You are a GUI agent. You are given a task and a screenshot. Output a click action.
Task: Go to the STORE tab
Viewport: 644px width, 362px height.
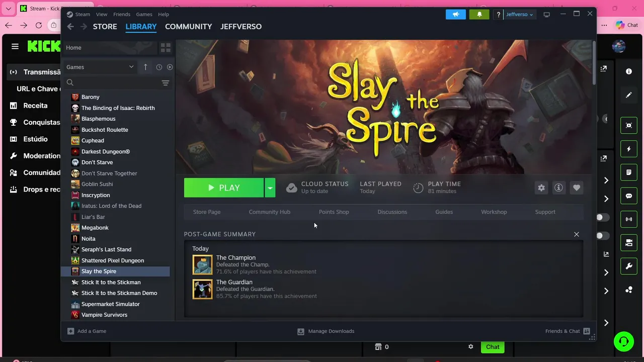[105, 27]
